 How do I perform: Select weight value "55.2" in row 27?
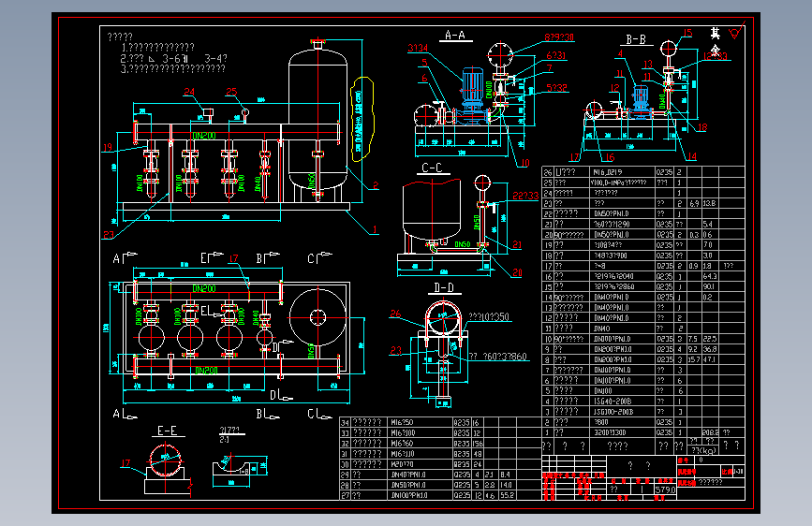pos(508,495)
